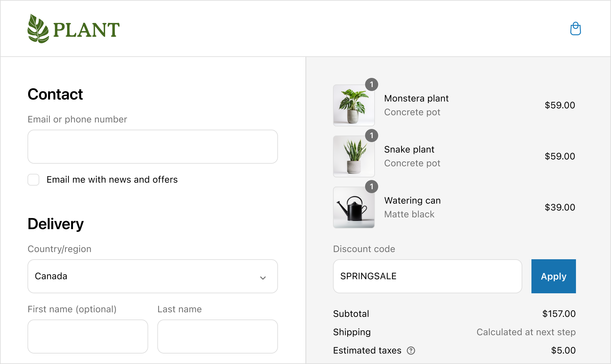Click the estimated taxes help icon
Image resolution: width=611 pixels, height=364 pixels.
pos(411,351)
